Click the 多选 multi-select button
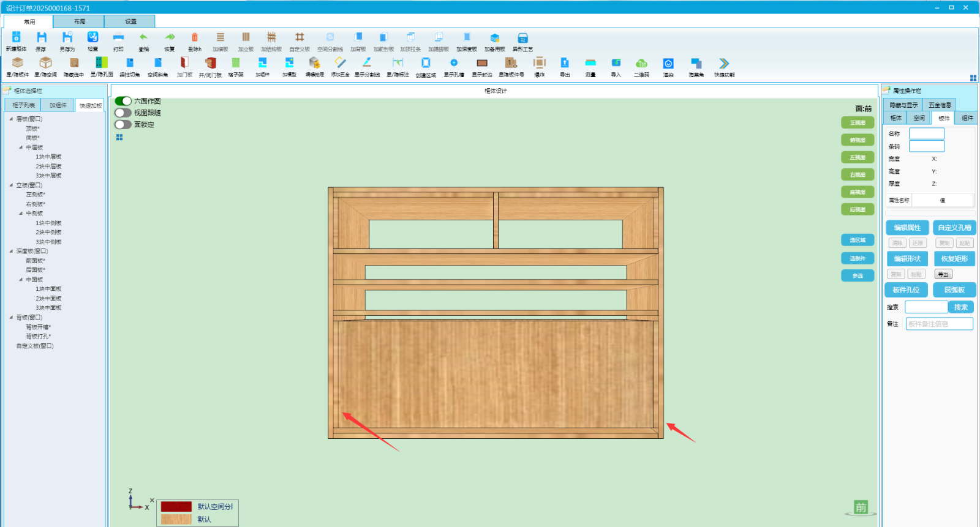This screenshot has height=527, width=980. click(858, 275)
